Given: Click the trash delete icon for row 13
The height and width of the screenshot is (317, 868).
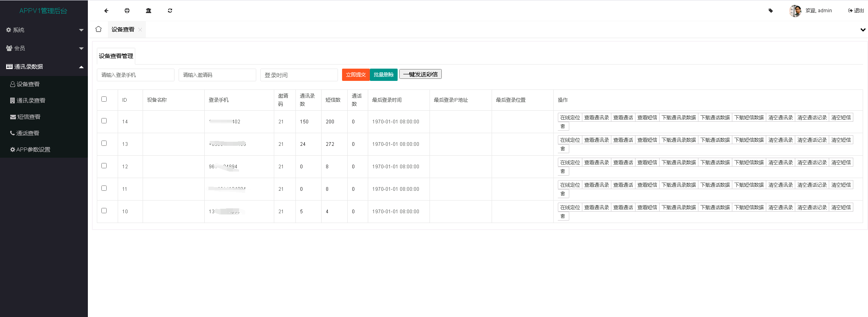Looking at the screenshot, I should [x=563, y=149].
